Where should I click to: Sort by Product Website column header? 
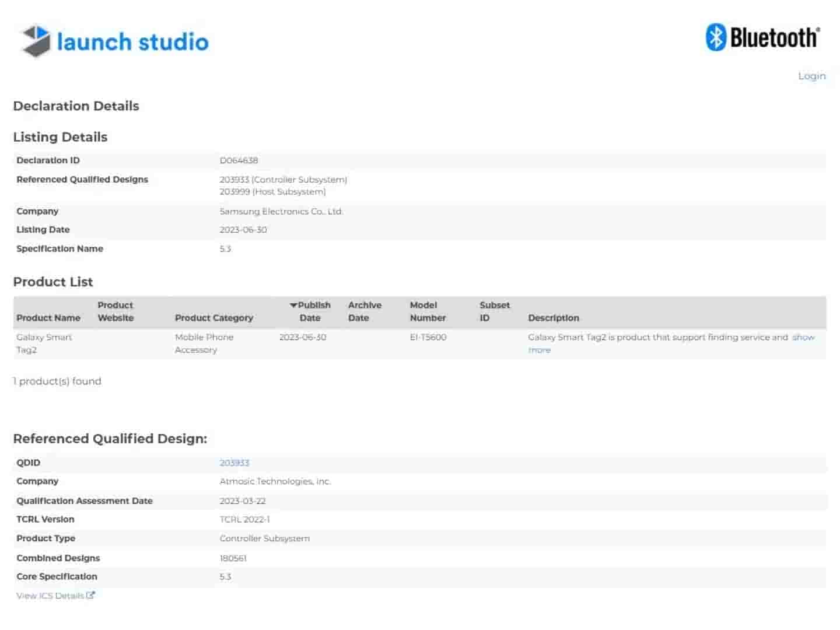coord(116,311)
